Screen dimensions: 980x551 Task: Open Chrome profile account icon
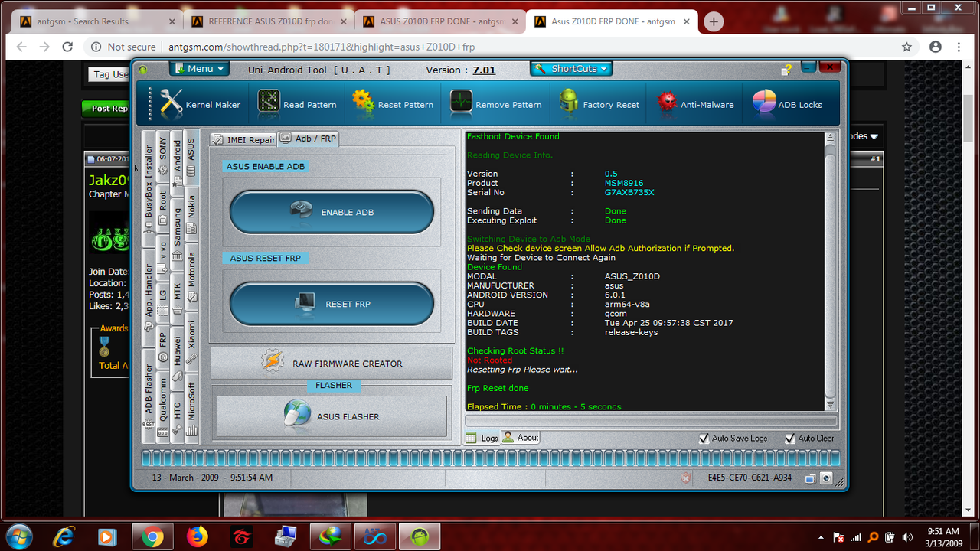coord(935,47)
